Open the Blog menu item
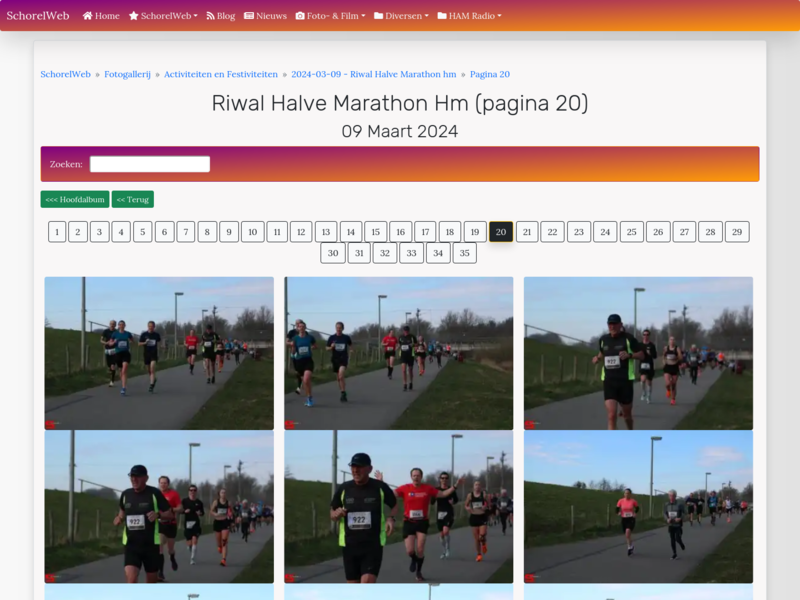 pyautogui.click(x=221, y=16)
